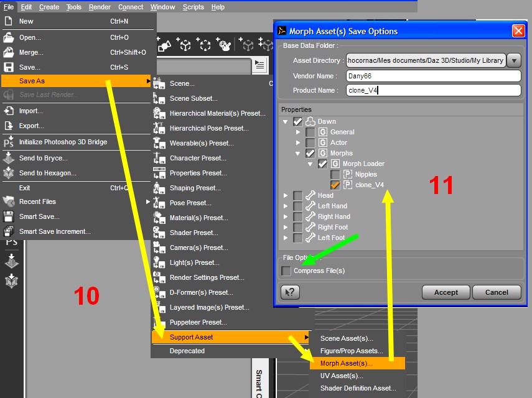The image size is (532, 398).
Task: Expand the Head bone node
Action: pyautogui.click(x=286, y=195)
